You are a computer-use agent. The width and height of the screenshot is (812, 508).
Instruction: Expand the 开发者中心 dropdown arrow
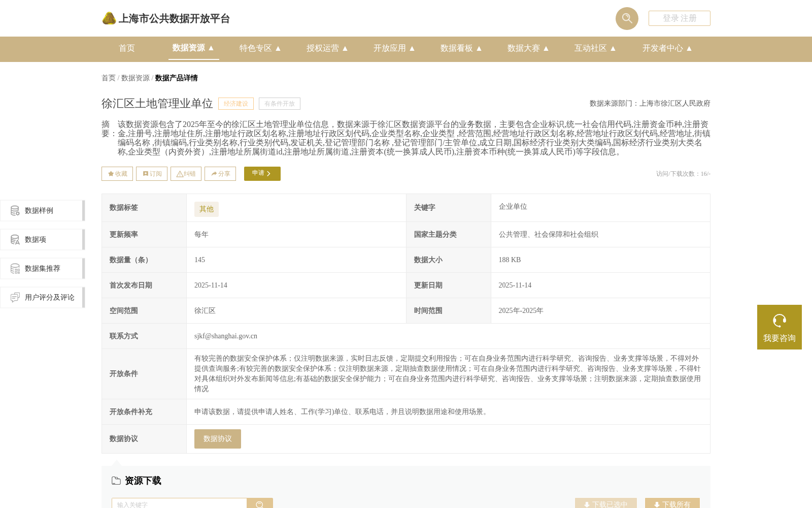[x=689, y=48]
